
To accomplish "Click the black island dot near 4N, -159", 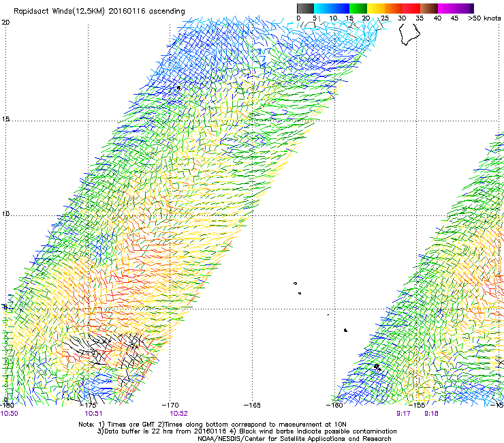I will tap(345, 330).
